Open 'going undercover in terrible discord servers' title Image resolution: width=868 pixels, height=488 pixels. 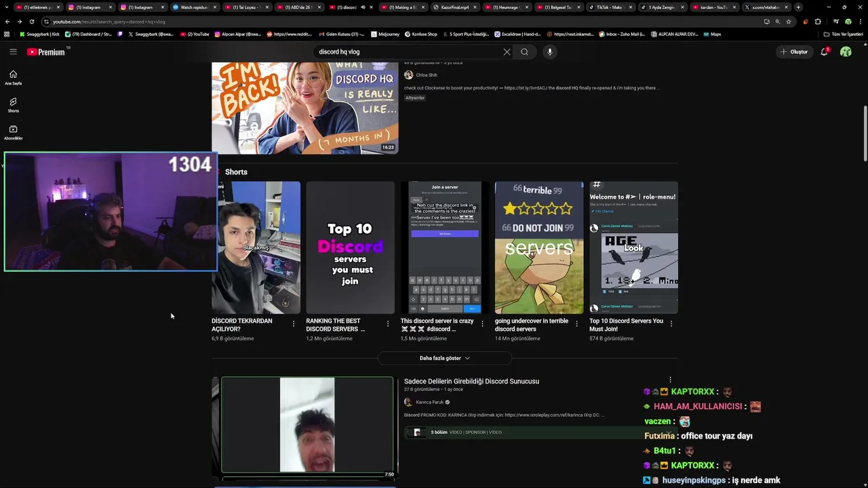point(532,325)
